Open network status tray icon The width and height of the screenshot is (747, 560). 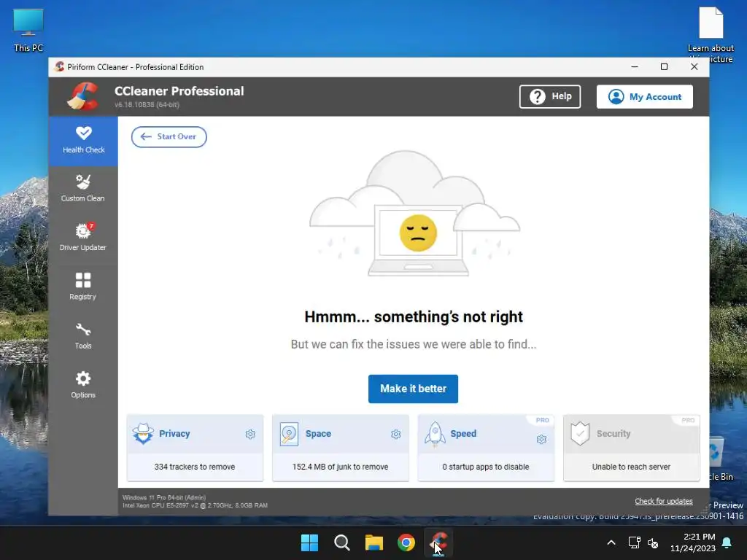pyautogui.click(x=634, y=542)
